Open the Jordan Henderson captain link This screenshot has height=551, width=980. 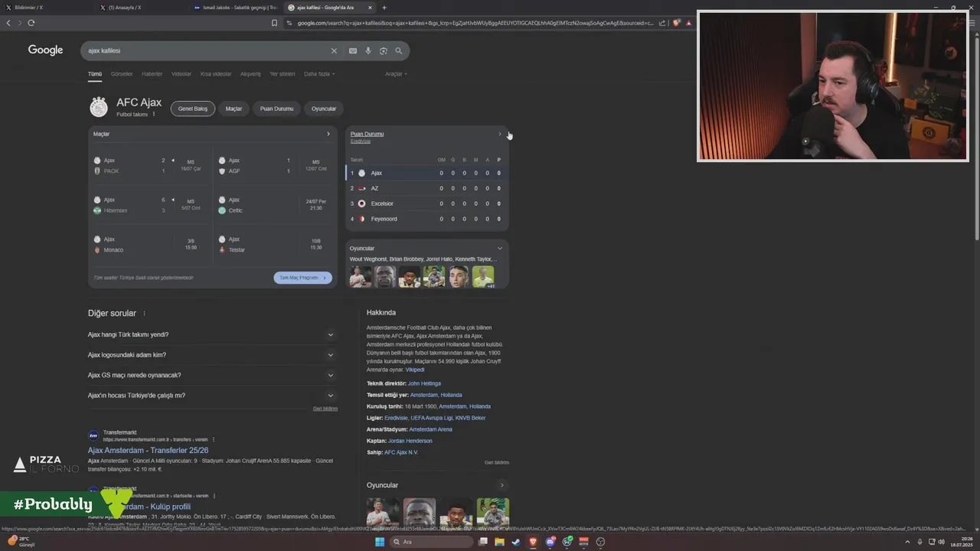410,441
